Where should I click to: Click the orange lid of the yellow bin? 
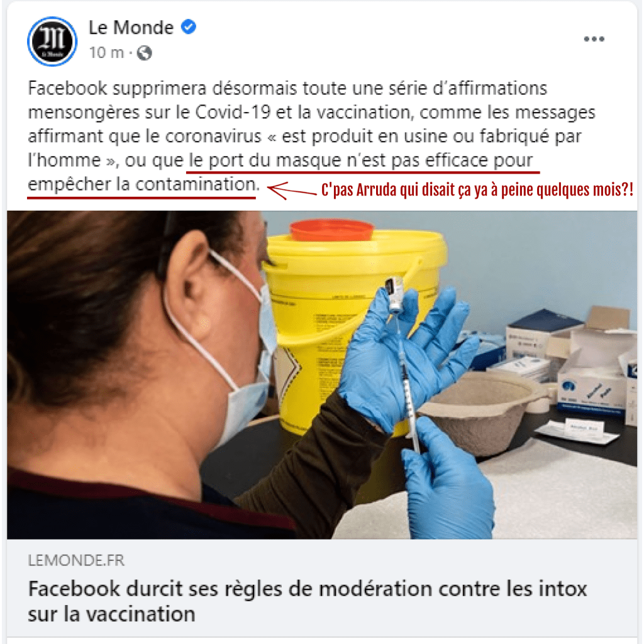(332, 230)
